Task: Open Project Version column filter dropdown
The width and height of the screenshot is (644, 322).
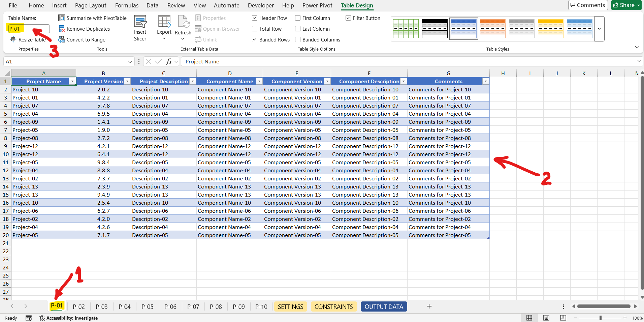Action: [x=127, y=81]
